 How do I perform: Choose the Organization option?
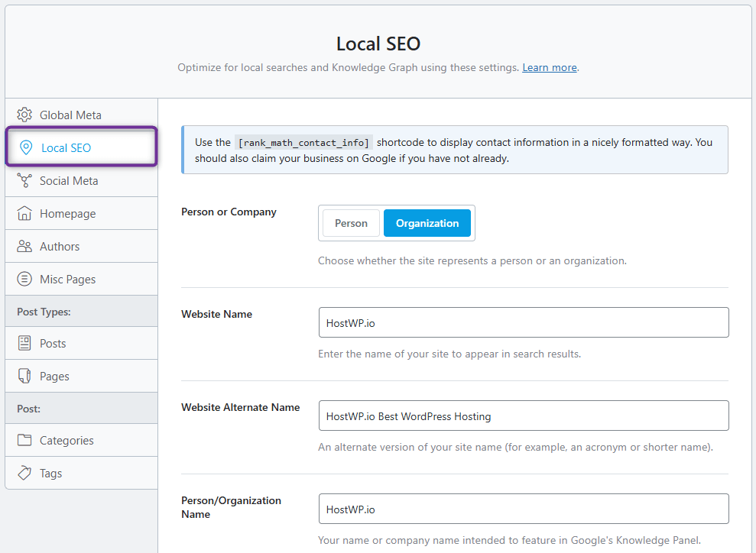coord(427,223)
